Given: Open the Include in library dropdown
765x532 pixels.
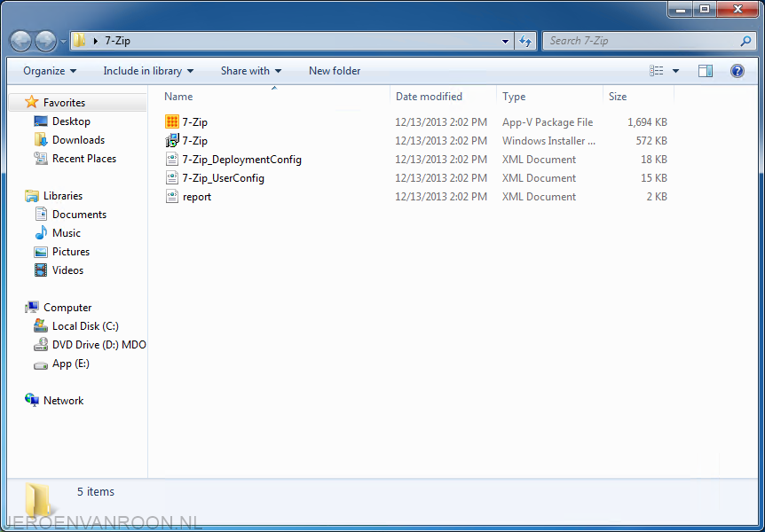Looking at the screenshot, I should pos(148,71).
